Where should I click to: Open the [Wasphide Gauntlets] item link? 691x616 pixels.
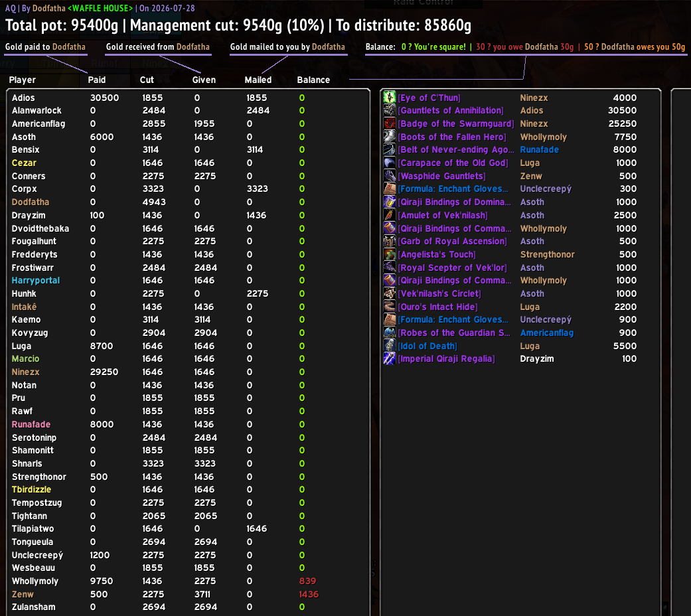tap(441, 176)
